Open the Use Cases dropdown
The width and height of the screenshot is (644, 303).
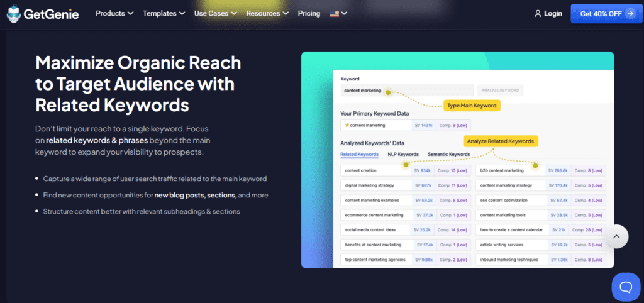[x=215, y=14]
